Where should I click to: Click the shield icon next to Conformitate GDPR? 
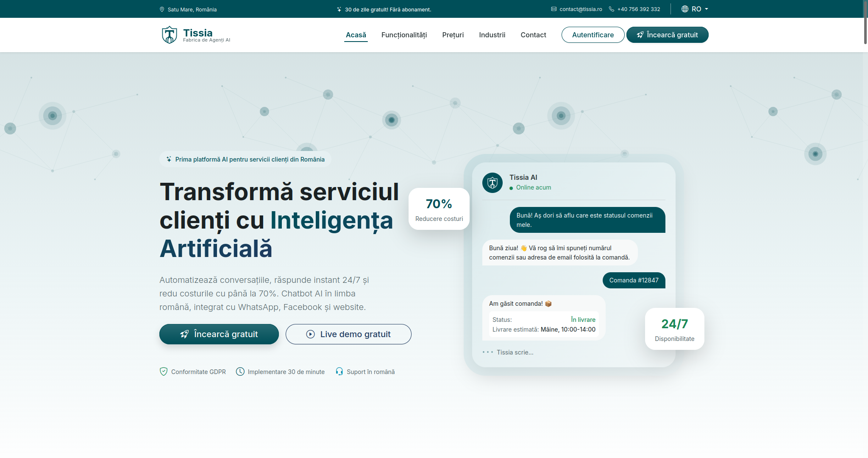pyautogui.click(x=164, y=371)
